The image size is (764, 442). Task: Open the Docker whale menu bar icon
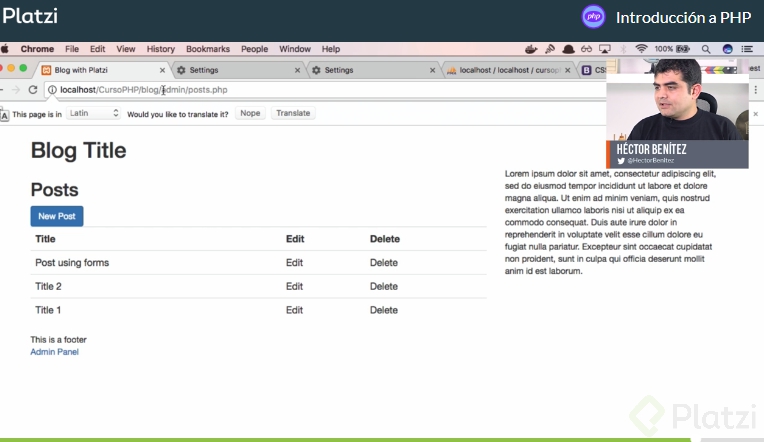531,49
